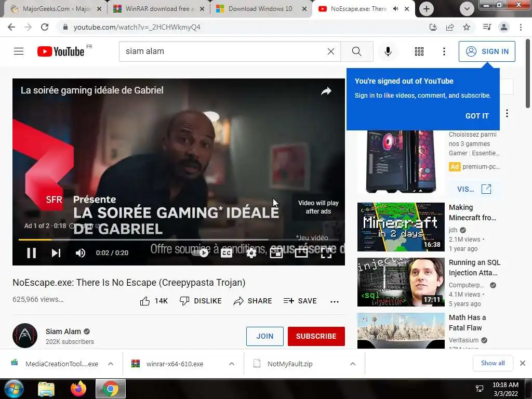This screenshot has width=532, height=399.
Task: Open the ad options three-dot menu
Action: tap(507, 113)
